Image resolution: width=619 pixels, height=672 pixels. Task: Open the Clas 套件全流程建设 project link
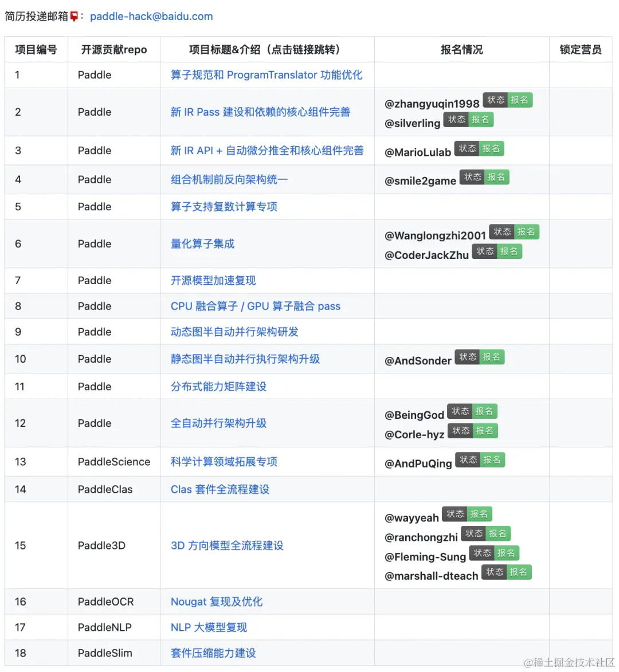[x=220, y=489]
